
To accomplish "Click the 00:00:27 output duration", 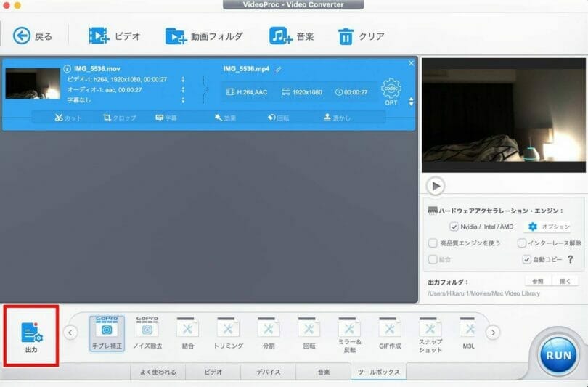I will [x=351, y=92].
